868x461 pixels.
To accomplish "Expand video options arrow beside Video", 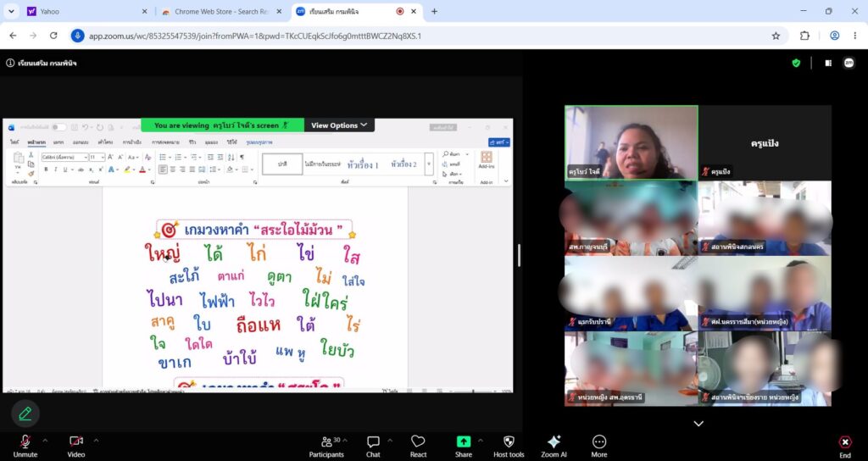I will point(96,441).
